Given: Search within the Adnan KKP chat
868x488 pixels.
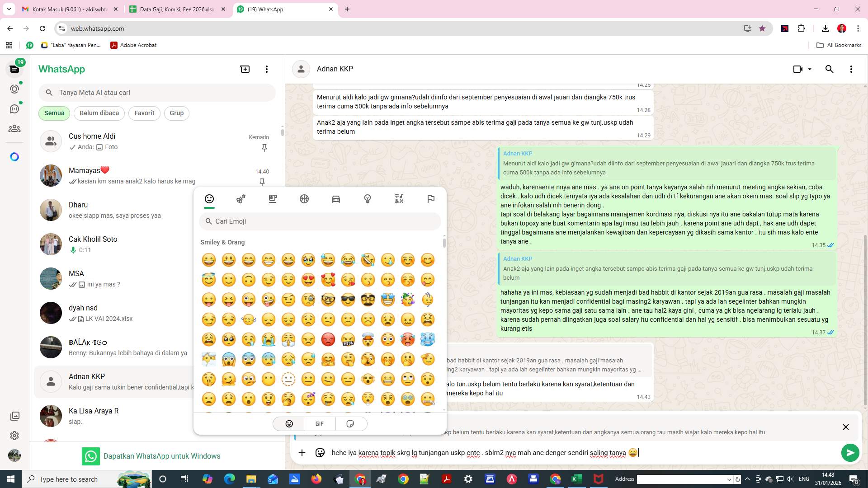Looking at the screenshot, I should [x=829, y=69].
